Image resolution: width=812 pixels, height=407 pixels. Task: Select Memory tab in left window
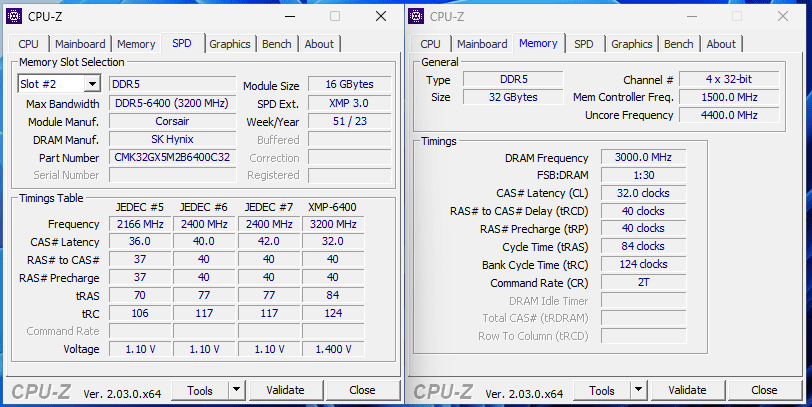tap(136, 44)
